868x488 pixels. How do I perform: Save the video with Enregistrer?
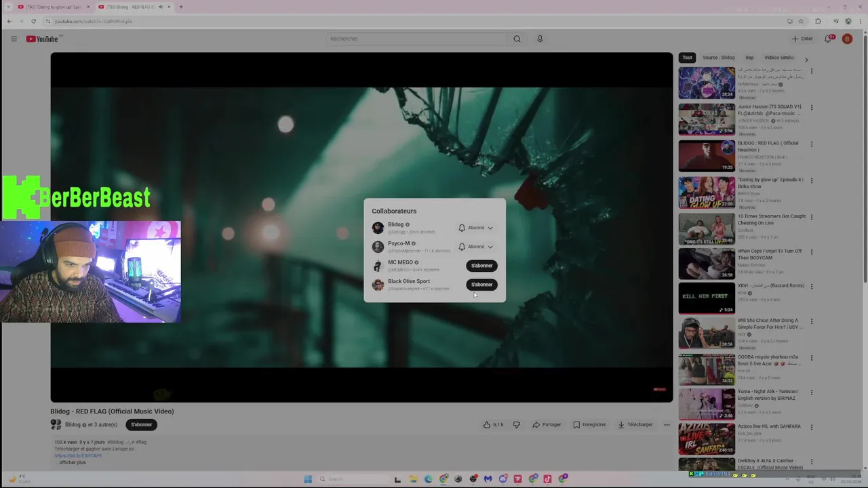(x=589, y=425)
